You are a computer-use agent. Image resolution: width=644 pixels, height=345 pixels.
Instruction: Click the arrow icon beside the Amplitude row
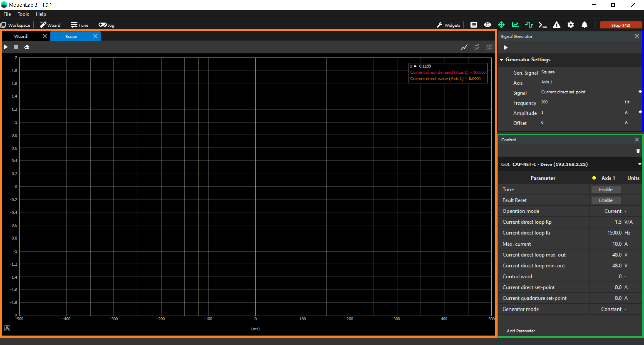pos(640,112)
